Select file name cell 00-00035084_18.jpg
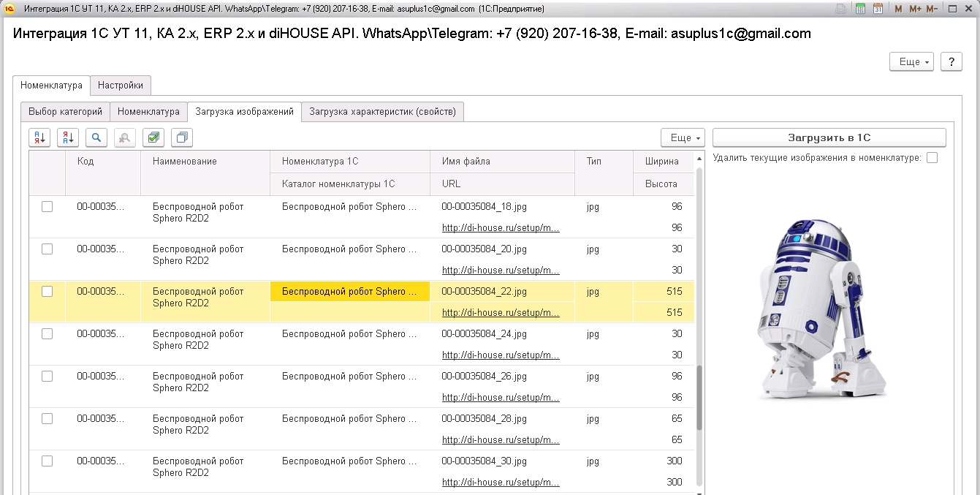 (502, 207)
